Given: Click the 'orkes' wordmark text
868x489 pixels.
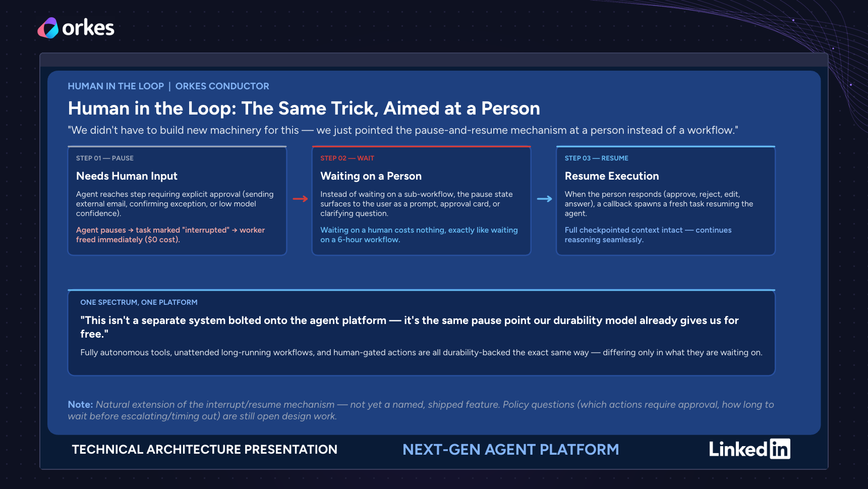Looking at the screenshot, I should [x=88, y=28].
